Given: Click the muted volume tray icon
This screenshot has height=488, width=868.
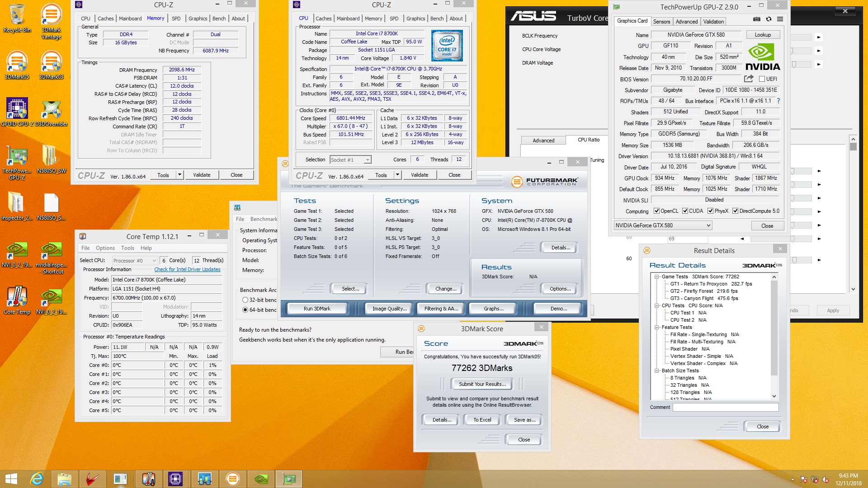Looking at the screenshot, I should pos(825,480).
